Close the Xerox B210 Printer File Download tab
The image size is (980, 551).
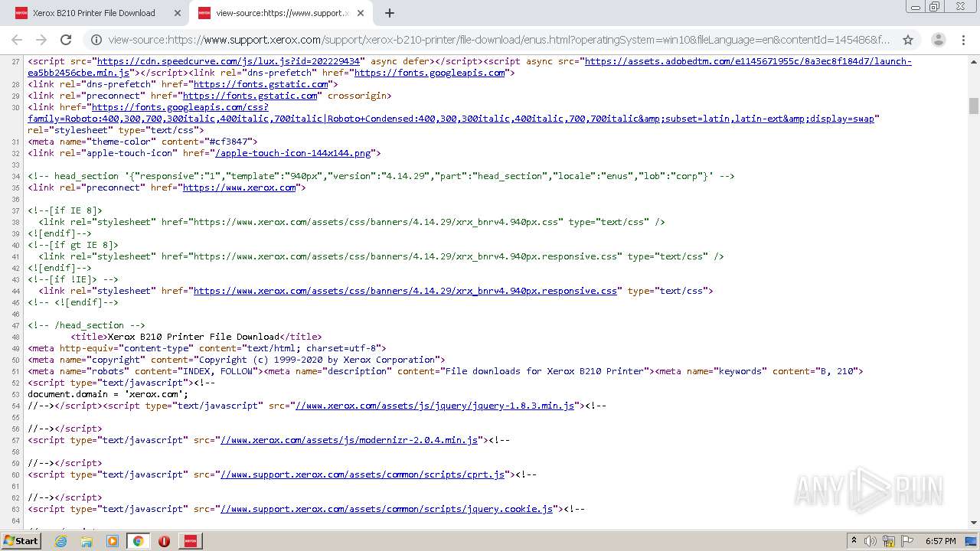177,13
